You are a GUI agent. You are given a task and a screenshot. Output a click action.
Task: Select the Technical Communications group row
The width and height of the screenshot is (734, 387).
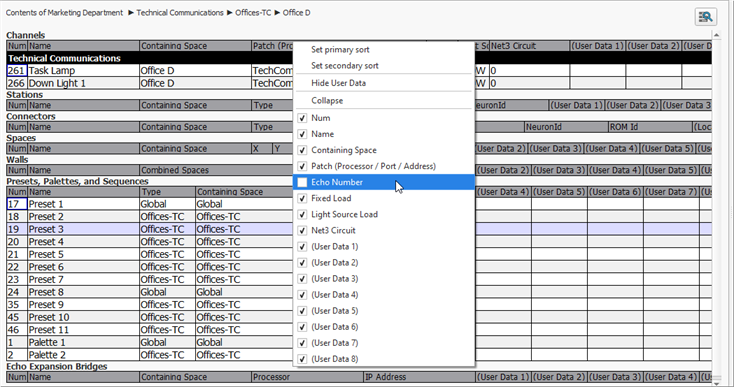[x=359, y=58]
